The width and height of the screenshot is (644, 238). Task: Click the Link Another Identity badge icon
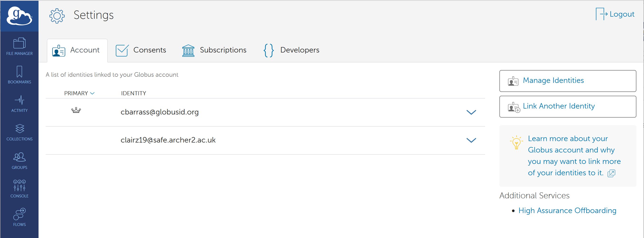tap(514, 107)
